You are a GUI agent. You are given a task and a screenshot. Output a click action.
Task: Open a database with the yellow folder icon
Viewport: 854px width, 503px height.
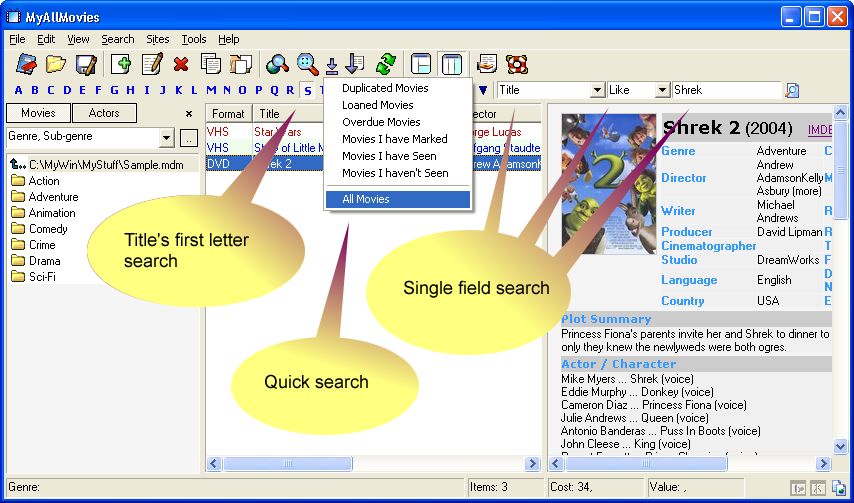pyautogui.click(x=56, y=64)
